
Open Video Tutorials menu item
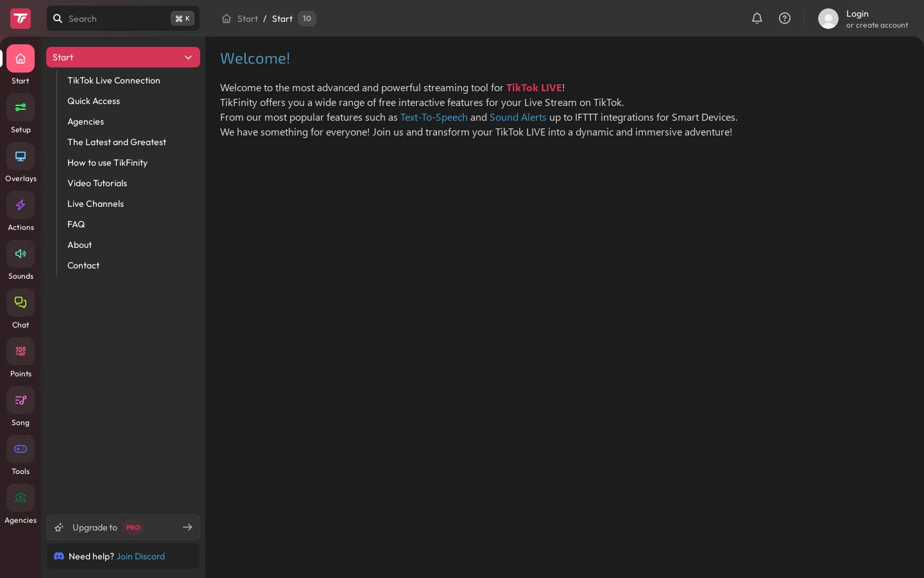[x=97, y=183]
